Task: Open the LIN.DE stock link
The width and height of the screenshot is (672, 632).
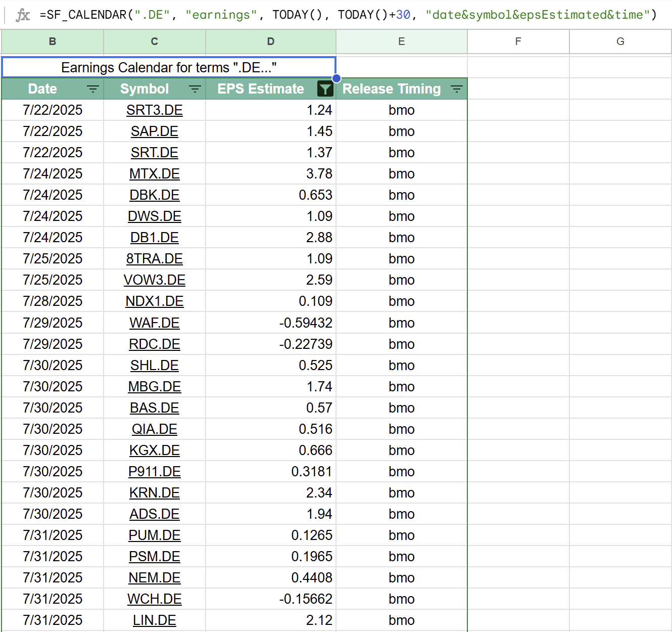Action: point(154,620)
